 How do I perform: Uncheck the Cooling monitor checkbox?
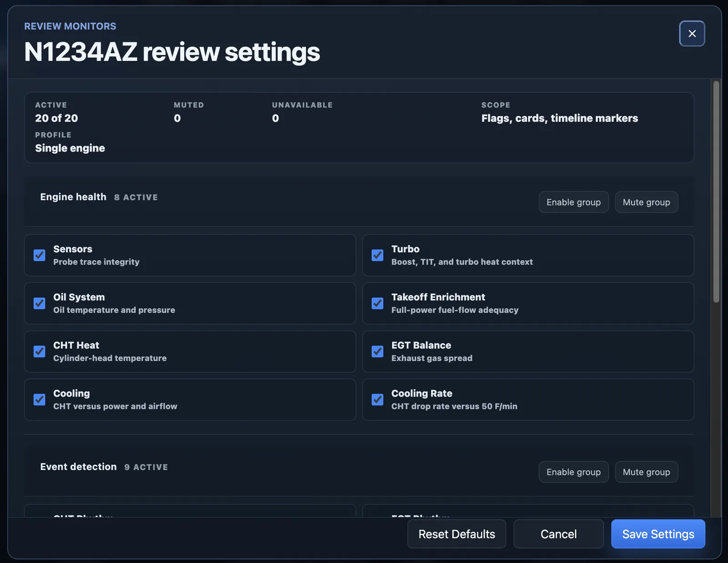40,400
